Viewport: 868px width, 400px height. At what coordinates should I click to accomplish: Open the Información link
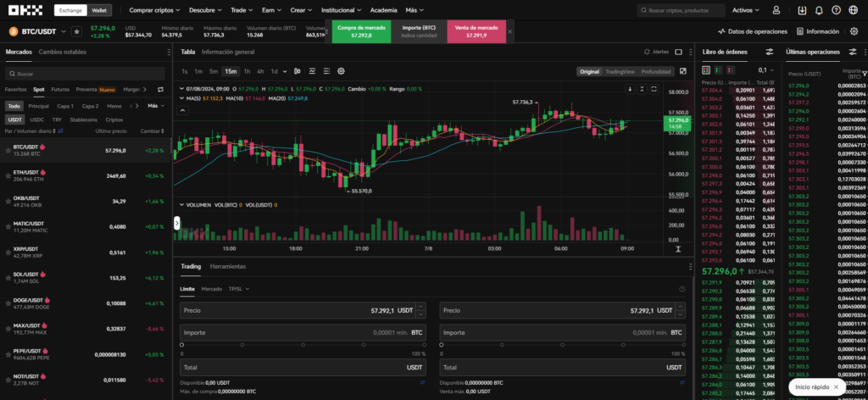click(x=818, y=31)
